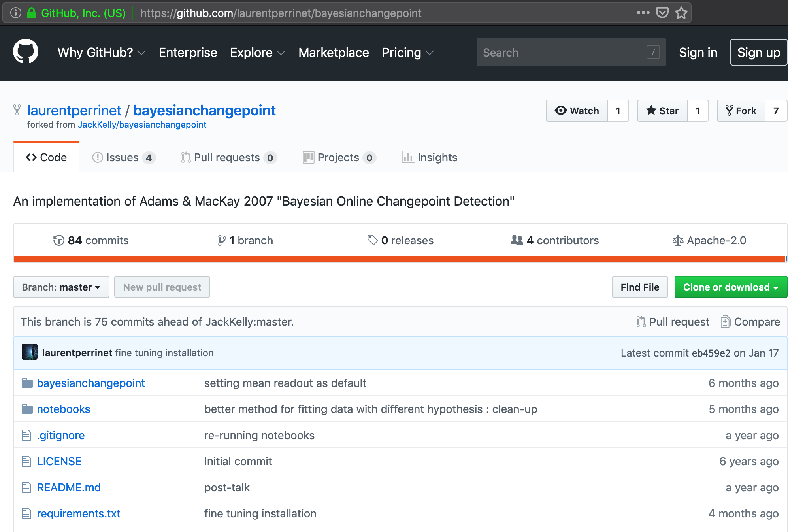Viewport: 788px width, 532px height.
Task: Click the GitHub Octocat logo
Action: pos(26,52)
